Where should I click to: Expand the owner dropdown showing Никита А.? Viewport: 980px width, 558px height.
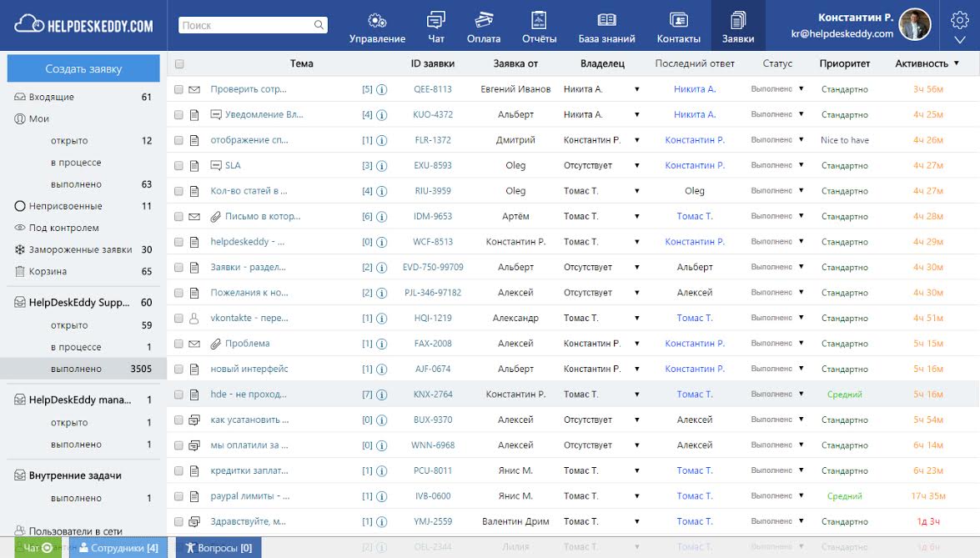click(638, 89)
